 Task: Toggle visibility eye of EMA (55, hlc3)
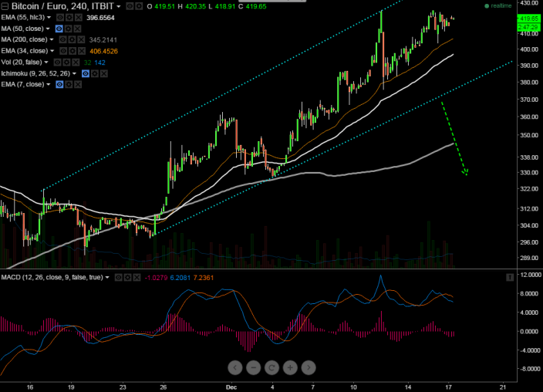click(60, 17)
